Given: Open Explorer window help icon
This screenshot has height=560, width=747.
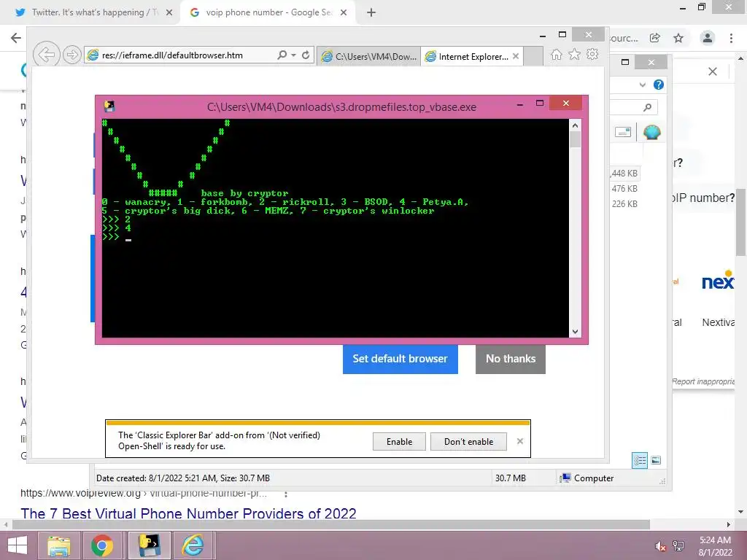Looking at the screenshot, I should (x=659, y=85).
